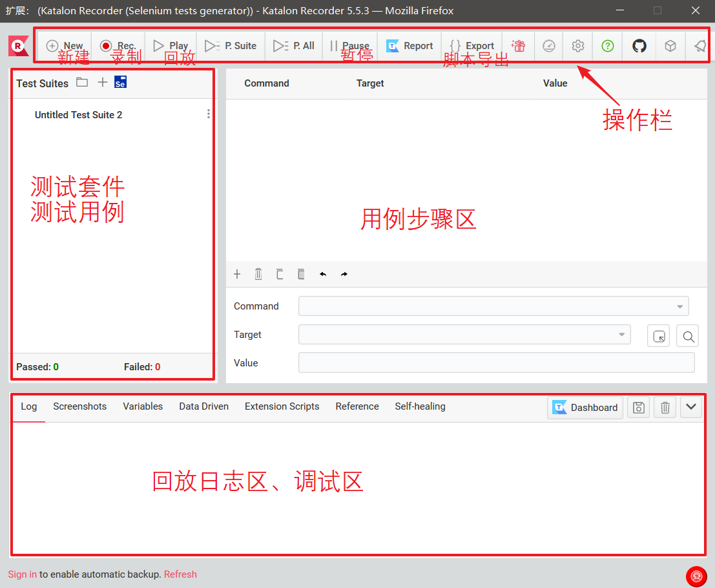Click the cube package icon
Screen dimensions: 715x588
670,46
